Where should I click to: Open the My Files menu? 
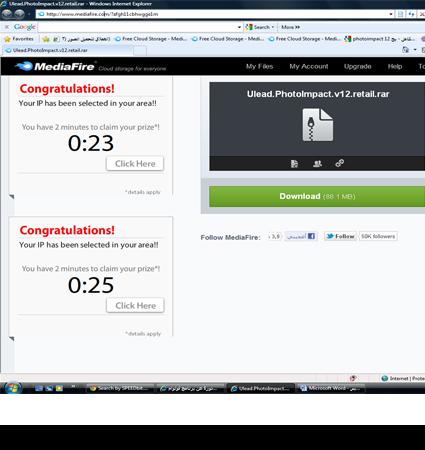click(x=259, y=66)
